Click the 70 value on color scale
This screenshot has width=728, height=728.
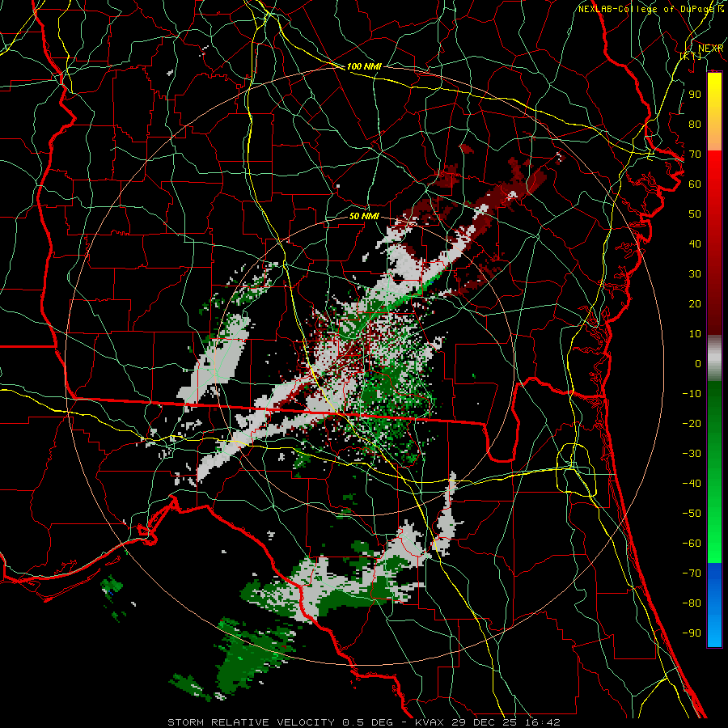(695, 154)
